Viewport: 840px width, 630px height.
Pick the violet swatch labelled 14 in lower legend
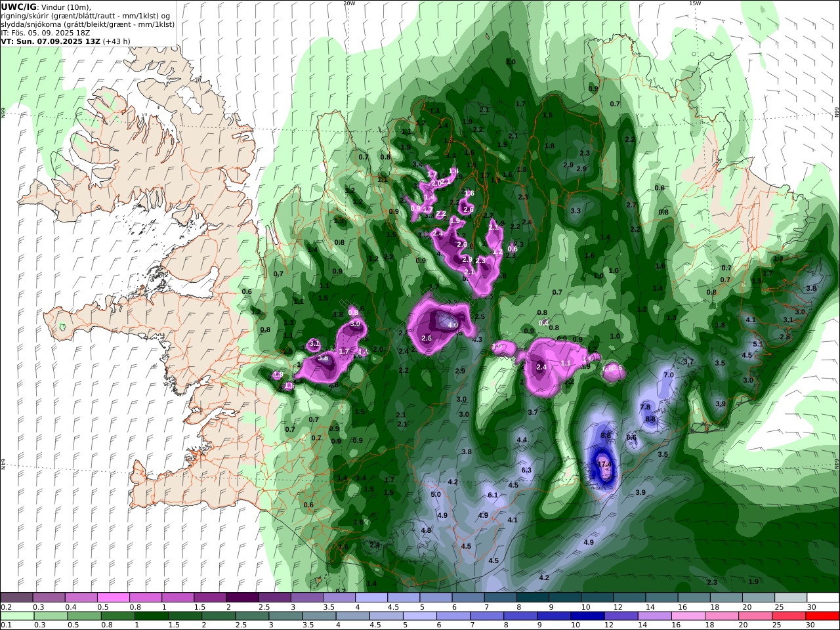(655, 616)
